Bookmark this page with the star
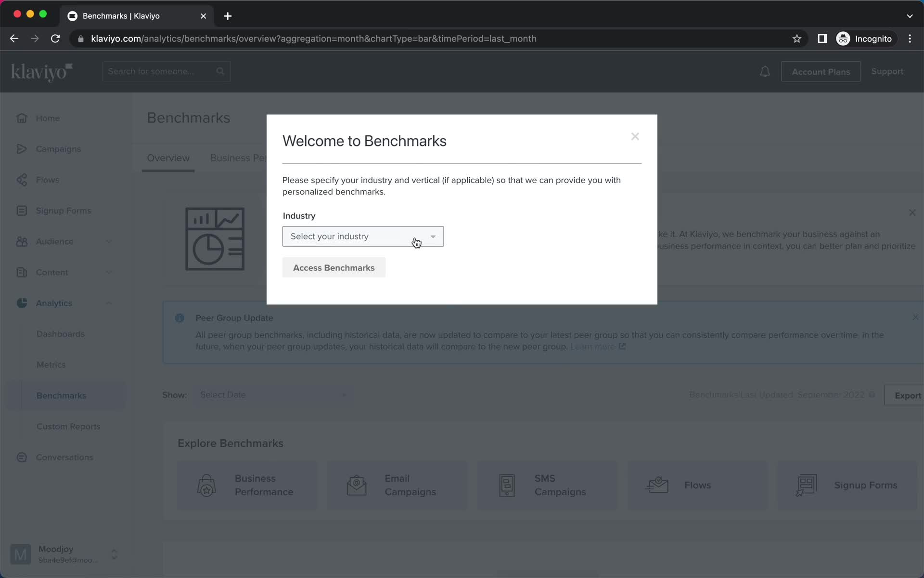924x578 pixels. tap(797, 39)
